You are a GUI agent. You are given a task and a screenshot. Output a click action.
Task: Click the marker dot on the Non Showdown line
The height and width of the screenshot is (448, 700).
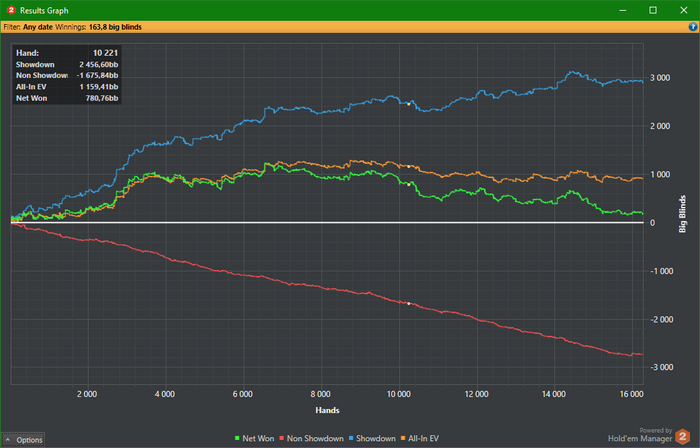tap(408, 303)
